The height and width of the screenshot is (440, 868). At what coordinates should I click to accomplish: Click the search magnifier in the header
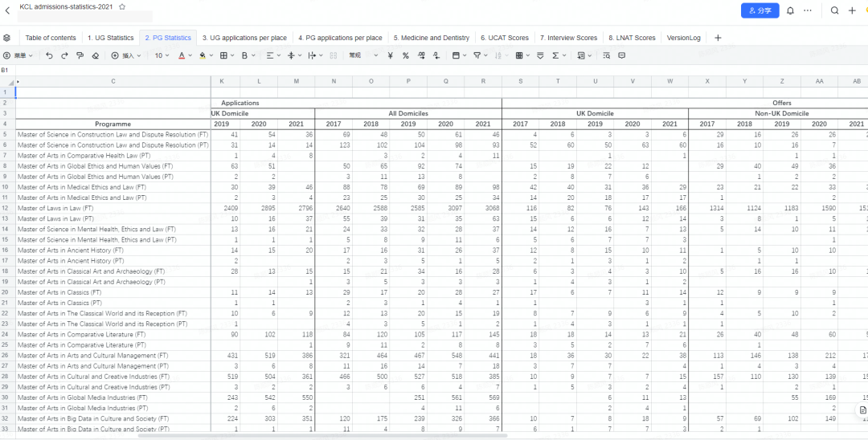pos(835,10)
